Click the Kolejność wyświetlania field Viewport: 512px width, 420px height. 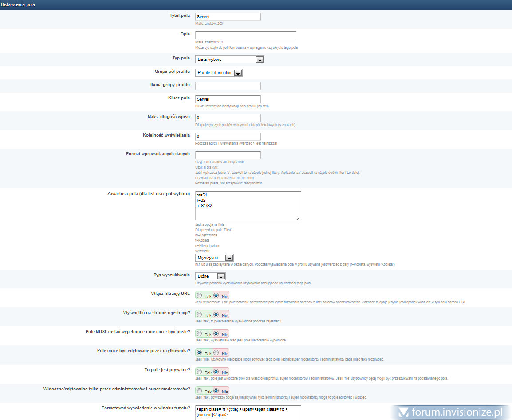tap(228, 137)
